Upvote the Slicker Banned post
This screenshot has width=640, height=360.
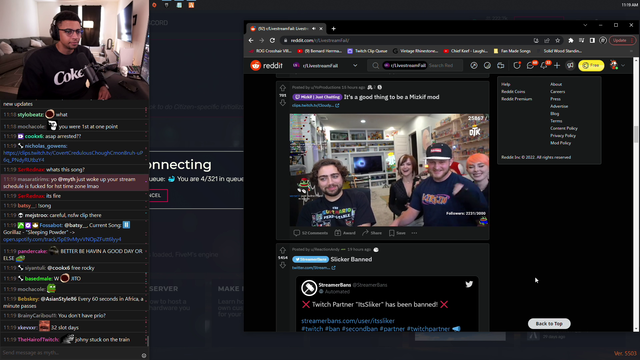point(283,250)
